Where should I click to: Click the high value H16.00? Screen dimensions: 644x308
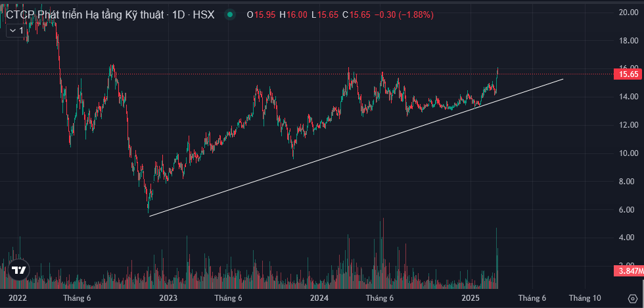293,15
